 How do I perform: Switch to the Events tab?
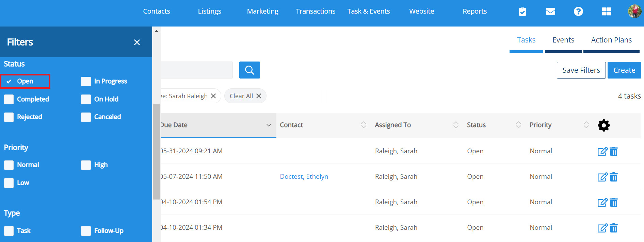click(563, 40)
